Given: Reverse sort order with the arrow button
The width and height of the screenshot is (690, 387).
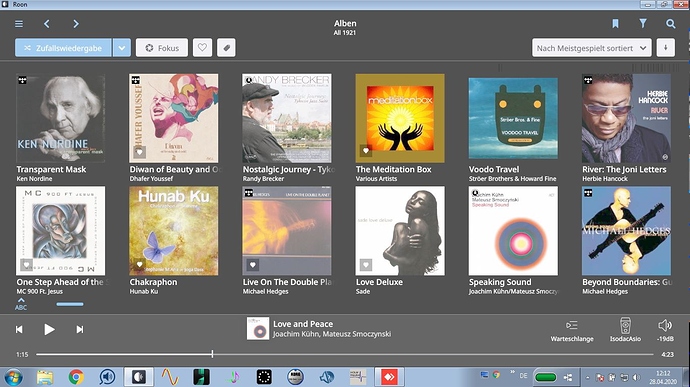Looking at the screenshot, I should tap(666, 48).
